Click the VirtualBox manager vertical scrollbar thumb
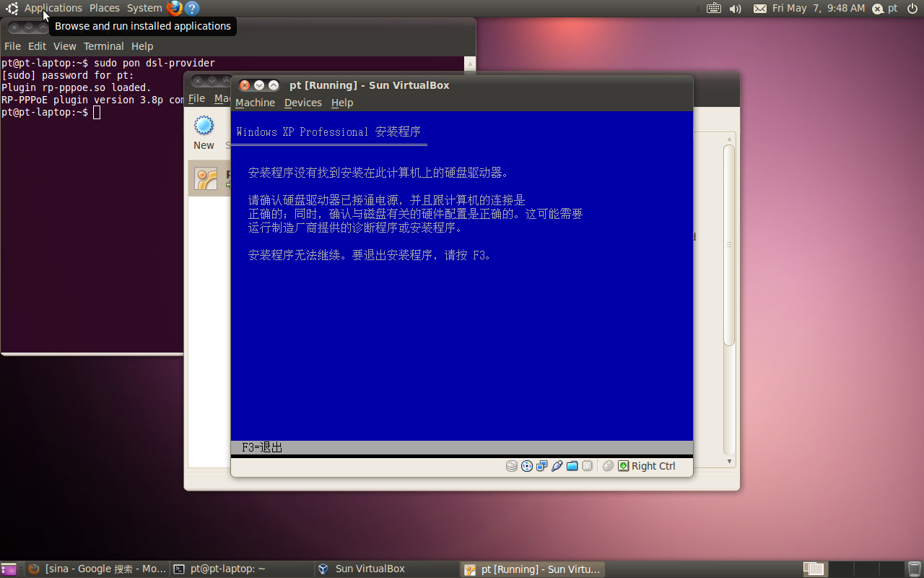The image size is (924, 578). (729, 245)
